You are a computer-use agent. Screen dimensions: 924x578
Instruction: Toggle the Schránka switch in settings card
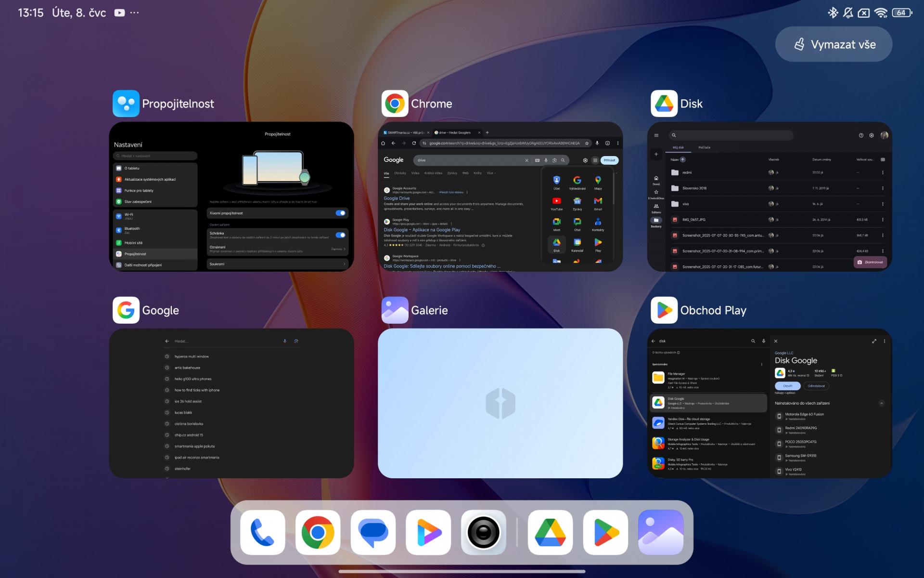pyautogui.click(x=340, y=235)
